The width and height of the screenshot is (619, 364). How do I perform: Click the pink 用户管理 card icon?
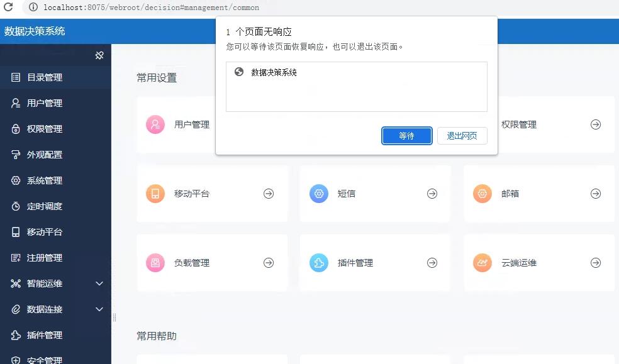(155, 124)
